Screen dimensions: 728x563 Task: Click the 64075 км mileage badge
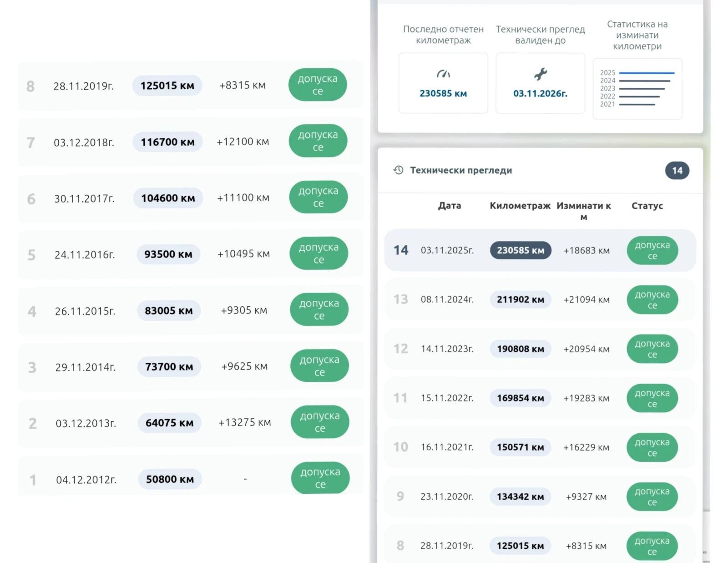(169, 423)
